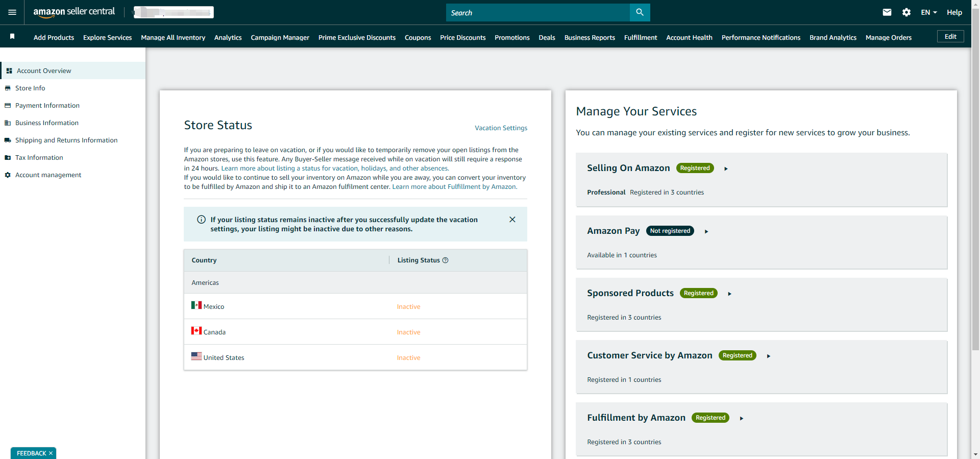Screen dimensions: 980x459
Task: Click the Tax Information icon
Action: point(8,158)
